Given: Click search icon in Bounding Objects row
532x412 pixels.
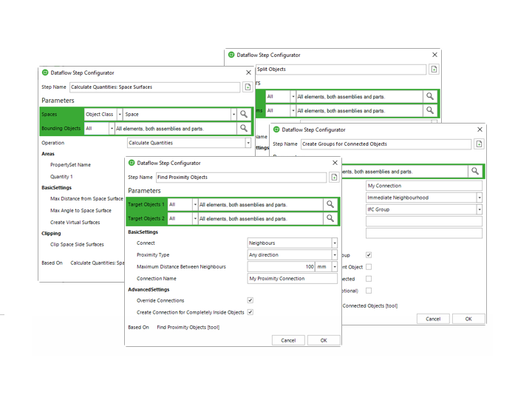Looking at the screenshot, I should 244,128.
